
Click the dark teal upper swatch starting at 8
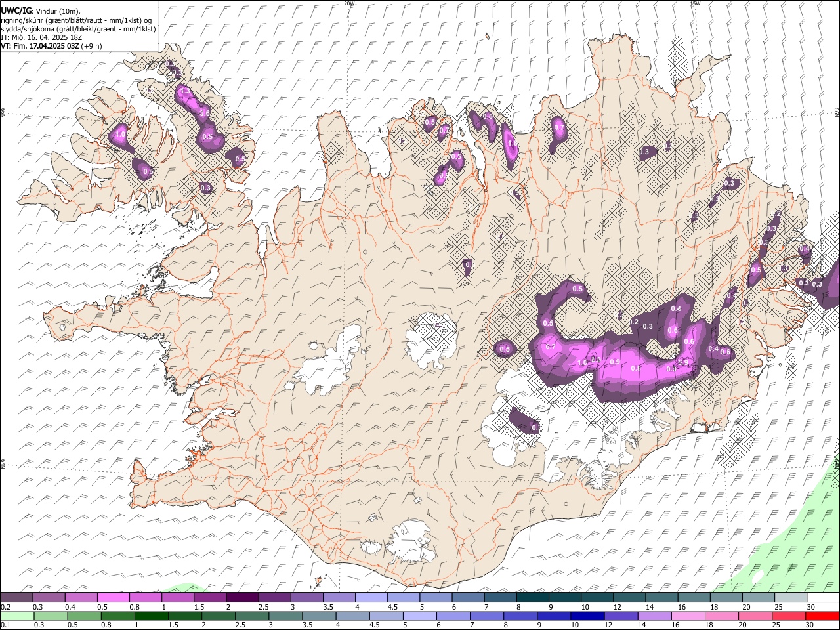(x=533, y=597)
